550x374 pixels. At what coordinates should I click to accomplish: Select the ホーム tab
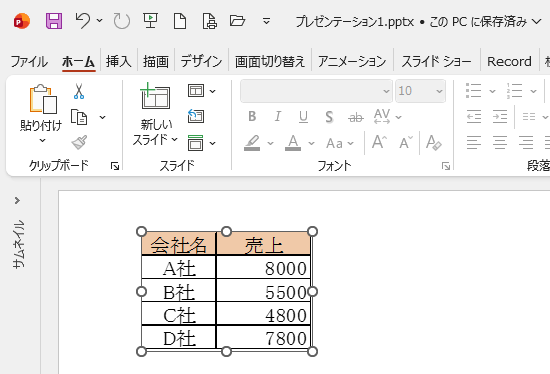[x=79, y=61]
